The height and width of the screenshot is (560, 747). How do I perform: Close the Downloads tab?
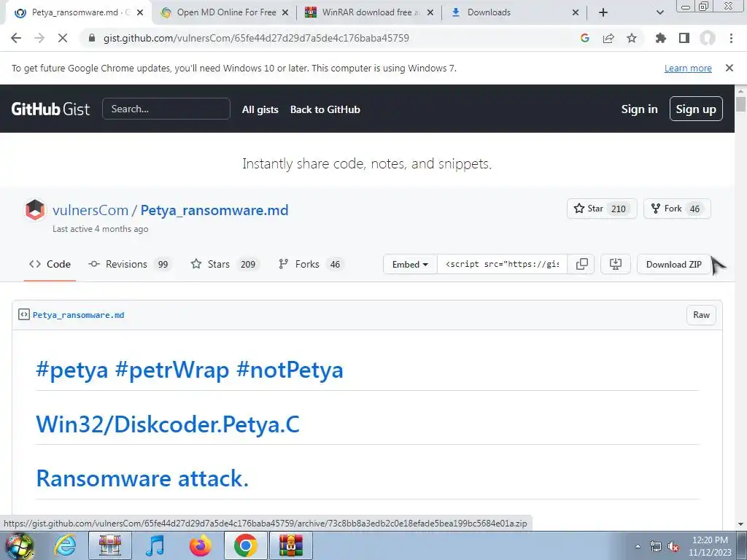point(576,12)
